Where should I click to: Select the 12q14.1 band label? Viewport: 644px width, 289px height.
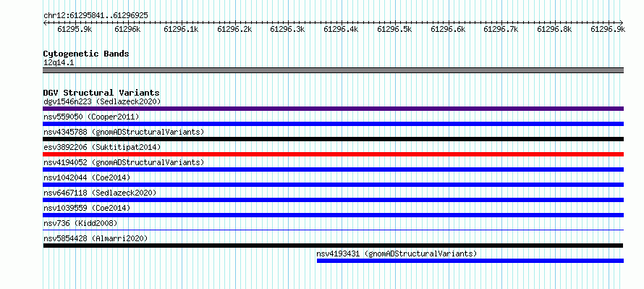click(59, 63)
